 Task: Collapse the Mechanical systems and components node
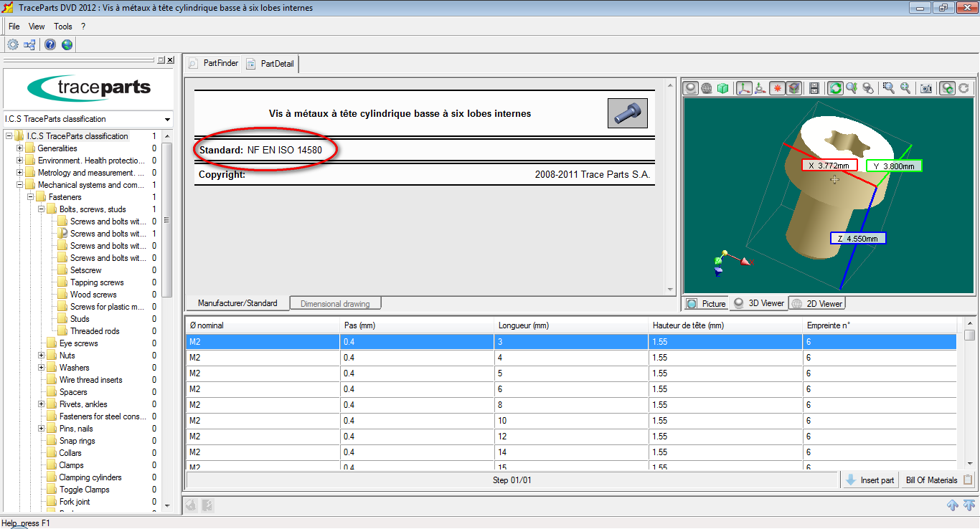(19, 185)
